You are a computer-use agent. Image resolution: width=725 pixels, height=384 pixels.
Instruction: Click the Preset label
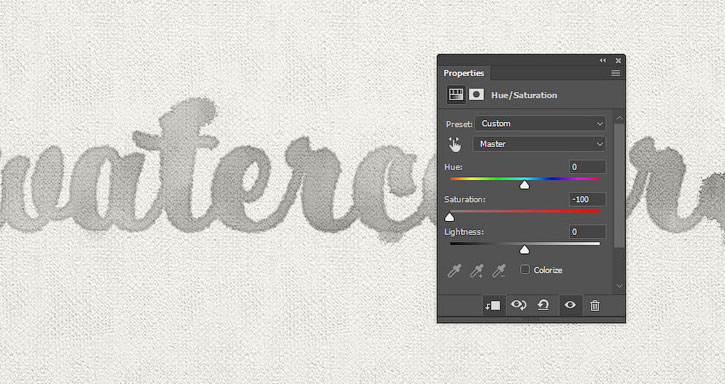point(459,124)
